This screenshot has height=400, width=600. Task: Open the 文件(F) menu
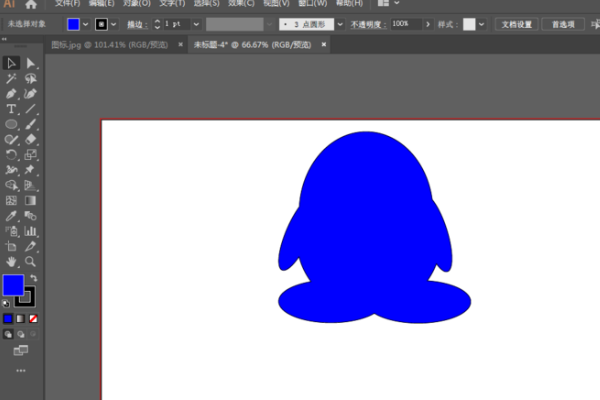click(x=66, y=4)
